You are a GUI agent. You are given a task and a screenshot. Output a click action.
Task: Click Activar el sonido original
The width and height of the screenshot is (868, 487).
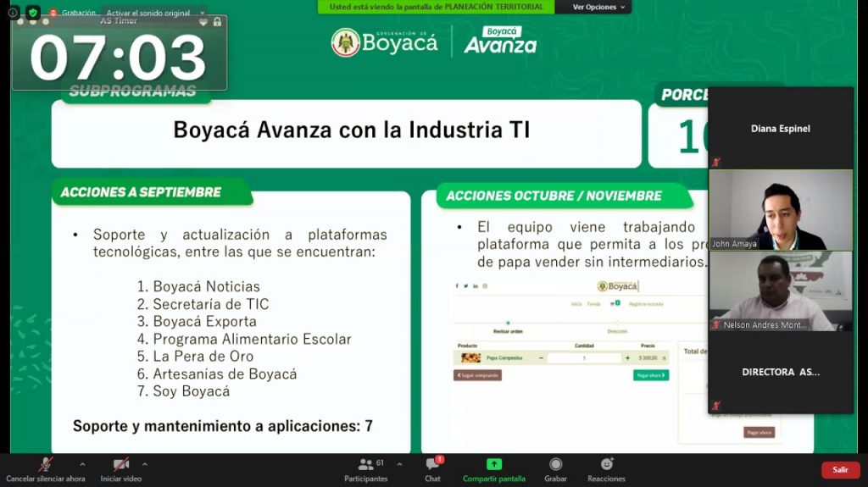147,13
